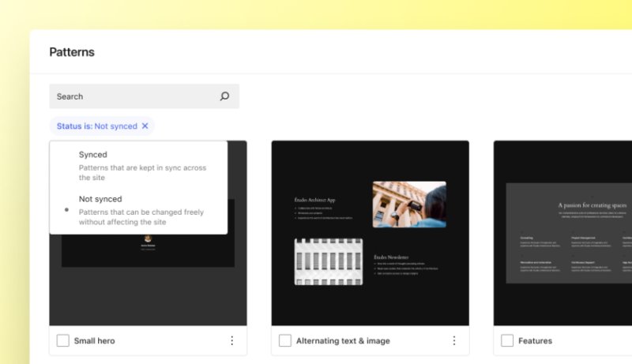Click the Patterns page heading
The height and width of the screenshot is (364, 632).
point(72,52)
